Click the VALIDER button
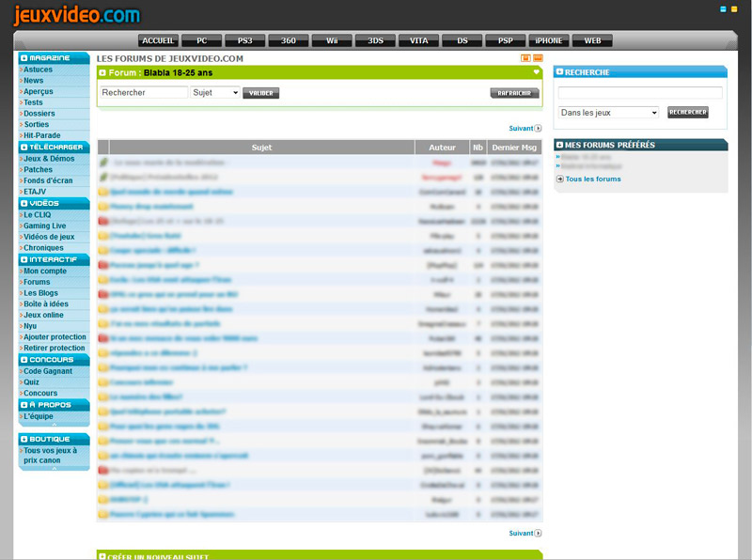Image resolution: width=752 pixels, height=560 pixels. (261, 93)
